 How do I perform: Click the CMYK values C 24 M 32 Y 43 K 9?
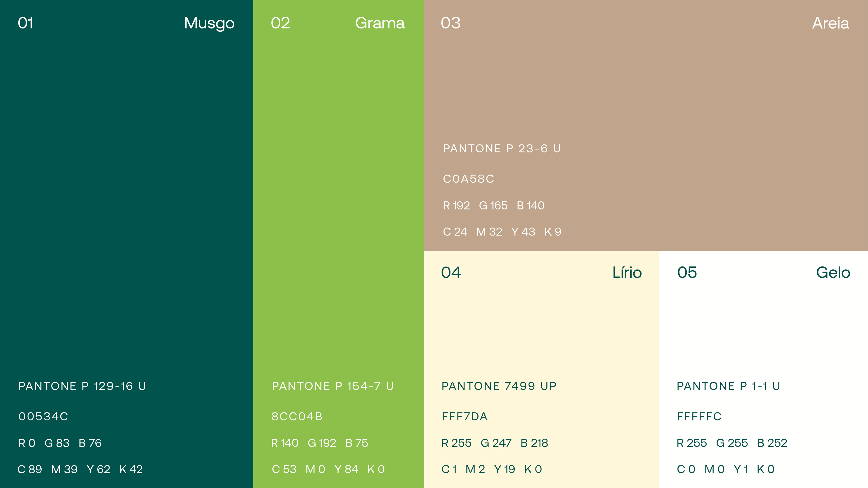502,232
